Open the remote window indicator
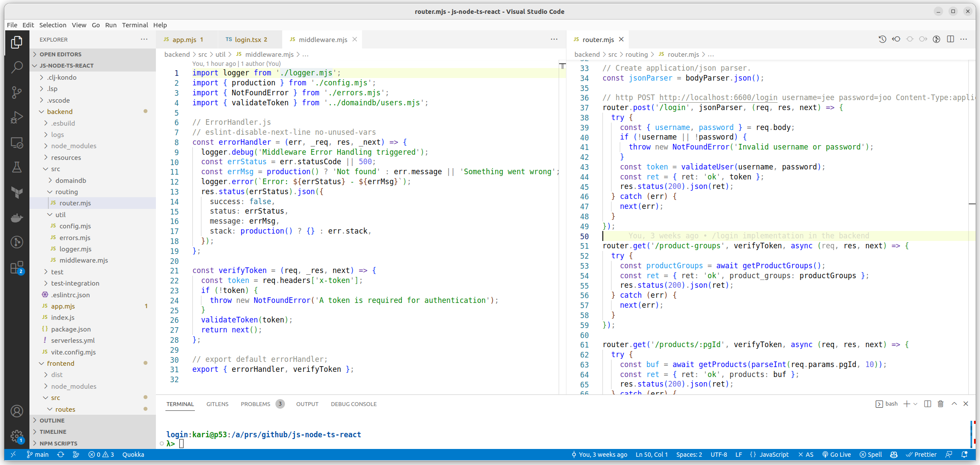 tap(13, 455)
